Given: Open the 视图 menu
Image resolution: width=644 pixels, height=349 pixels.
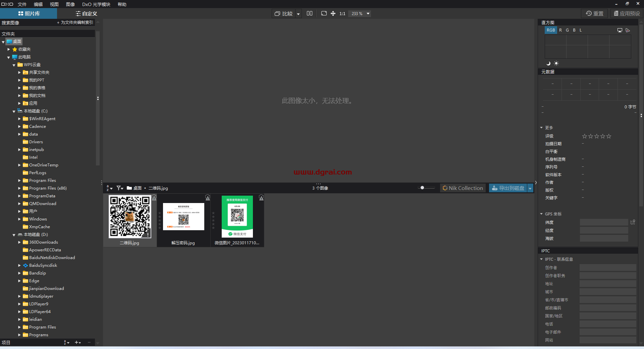Looking at the screenshot, I should [54, 4].
